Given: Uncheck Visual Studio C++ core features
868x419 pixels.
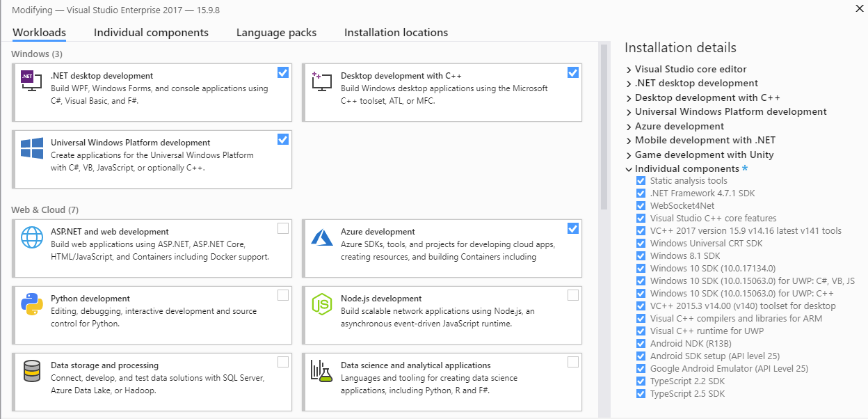Looking at the screenshot, I should pos(641,219).
